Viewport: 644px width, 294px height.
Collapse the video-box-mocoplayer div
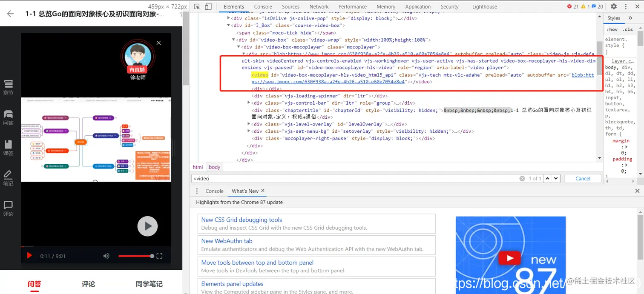click(x=239, y=47)
